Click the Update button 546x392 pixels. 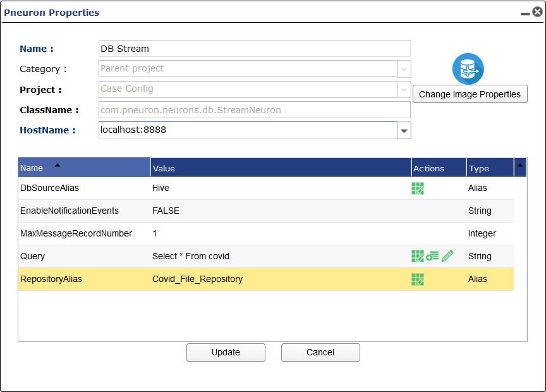[226, 352]
